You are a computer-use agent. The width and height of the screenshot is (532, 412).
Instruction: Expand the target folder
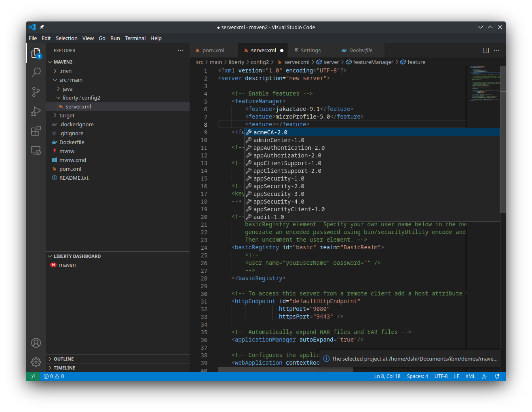tap(55, 115)
